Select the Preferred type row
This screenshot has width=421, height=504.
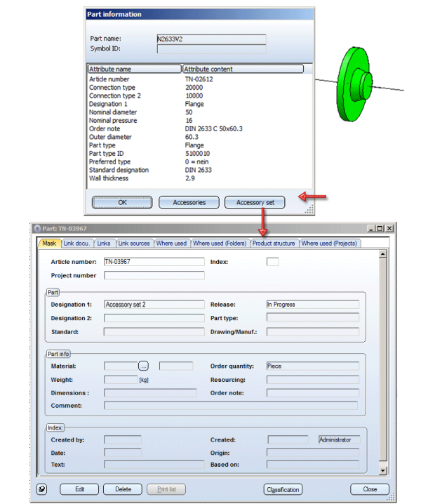199,161
